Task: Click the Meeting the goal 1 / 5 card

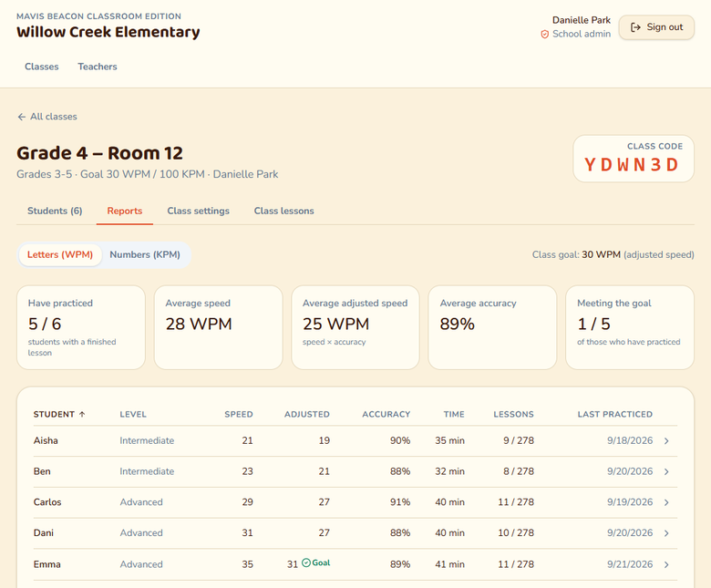Action: pyautogui.click(x=630, y=327)
